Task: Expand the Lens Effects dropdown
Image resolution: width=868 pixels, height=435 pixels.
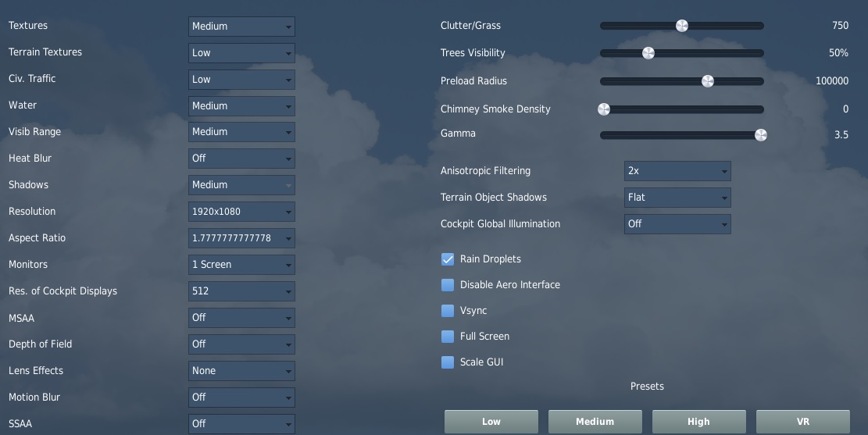Action: click(x=241, y=371)
